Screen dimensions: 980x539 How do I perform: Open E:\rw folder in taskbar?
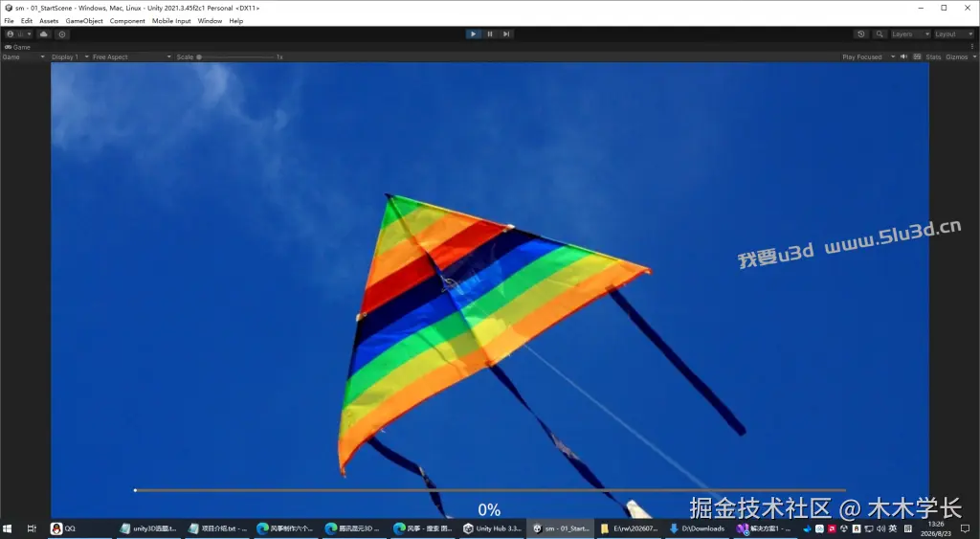(629, 528)
